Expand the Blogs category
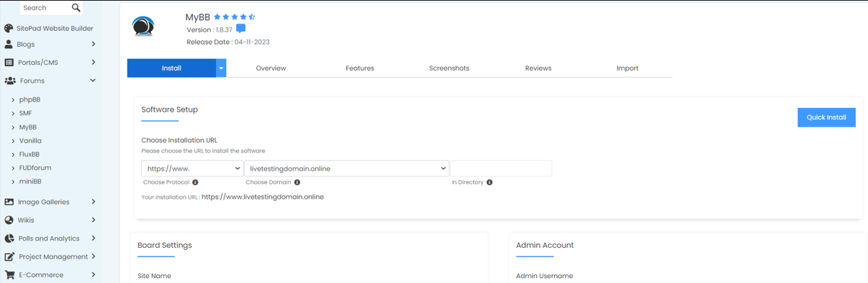This screenshot has width=868, height=283. coord(93,44)
